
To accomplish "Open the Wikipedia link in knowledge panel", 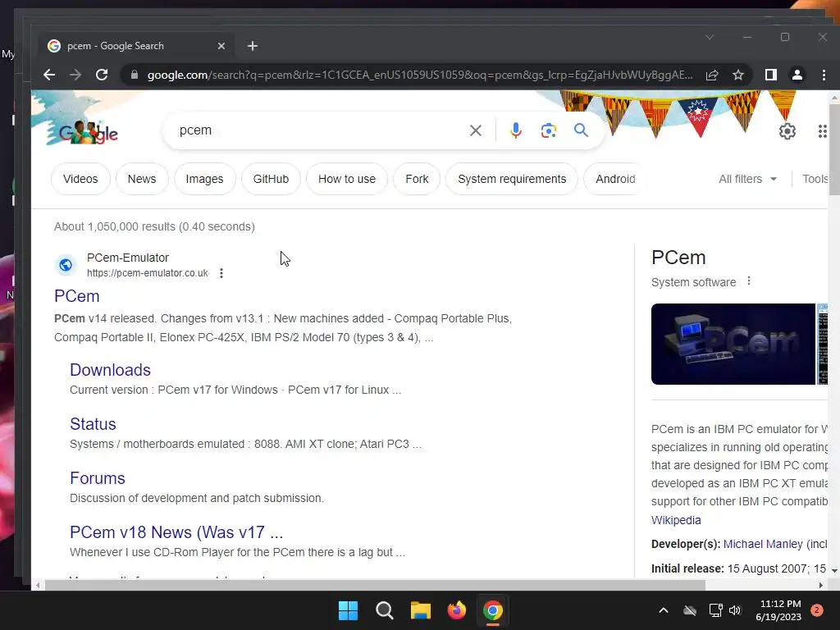I will (676, 520).
